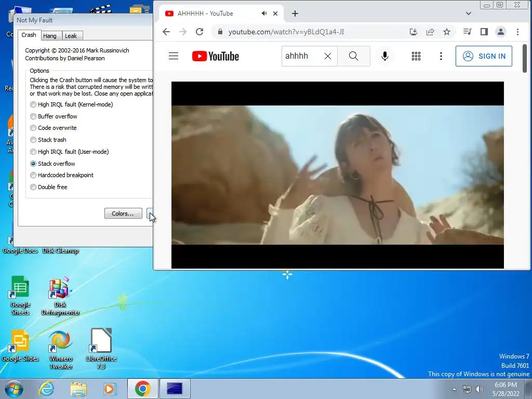Show hidden system tray icons

(x=454, y=389)
